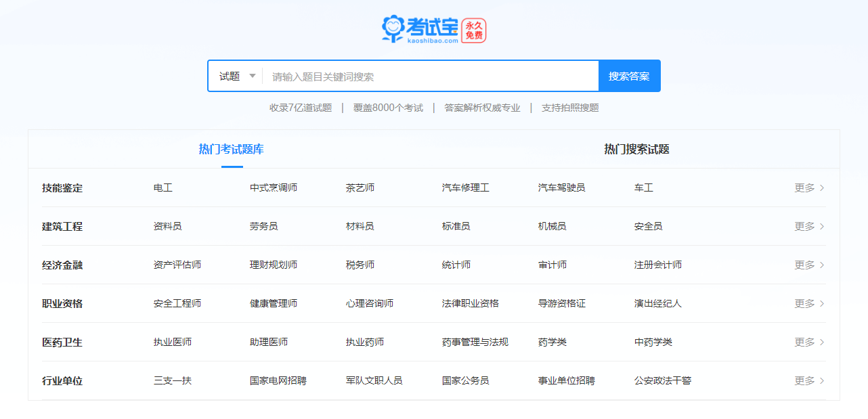Screen dimensions: 868x419
Task: Click the 搜索答案 button
Action: (x=629, y=76)
